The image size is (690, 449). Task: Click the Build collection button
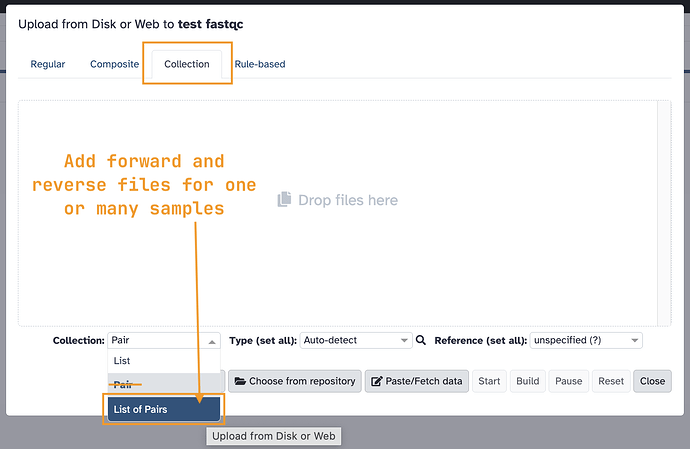point(528,381)
